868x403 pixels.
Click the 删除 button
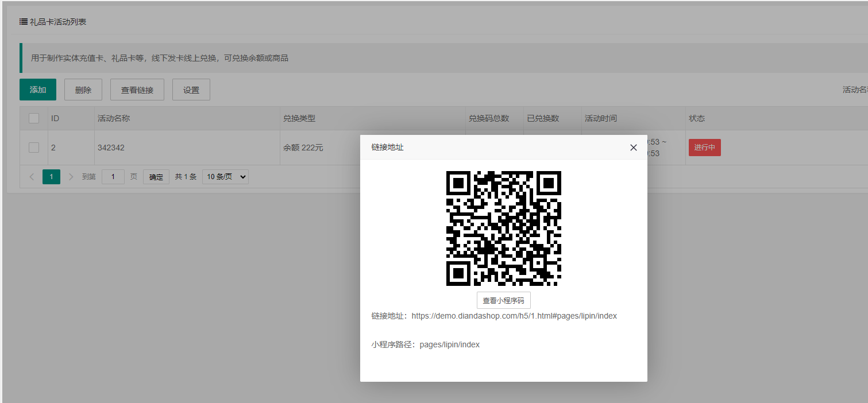tap(83, 90)
